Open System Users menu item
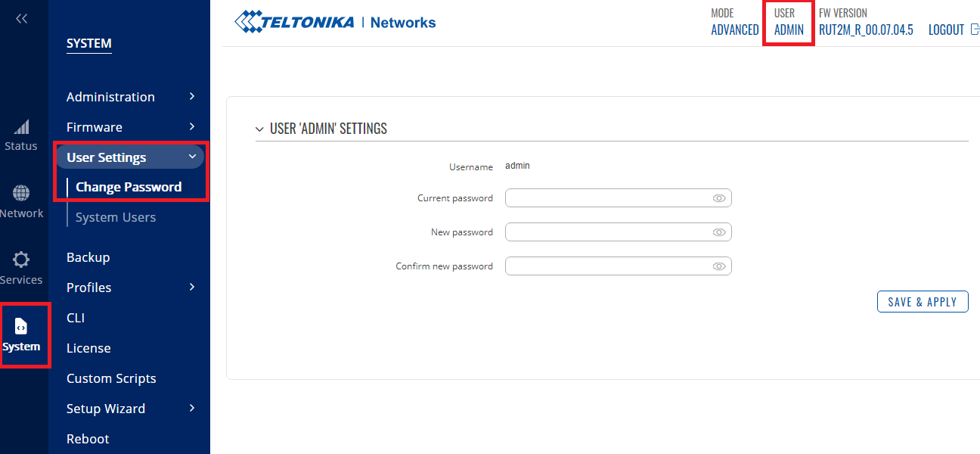 click(x=116, y=217)
